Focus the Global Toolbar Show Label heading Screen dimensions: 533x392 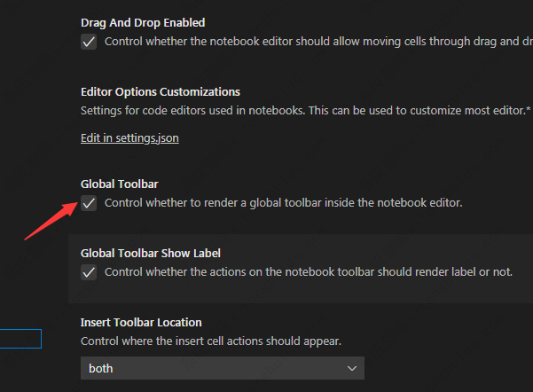pyautogui.click(x=150, y=253)
